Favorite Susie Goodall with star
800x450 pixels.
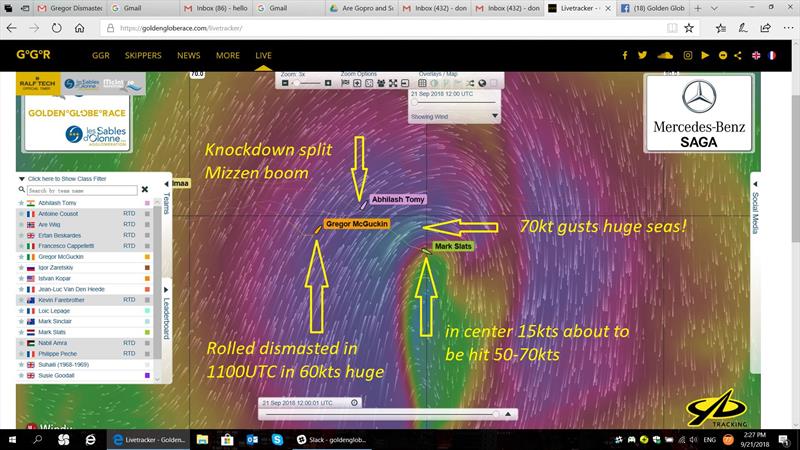coord(21,376)
